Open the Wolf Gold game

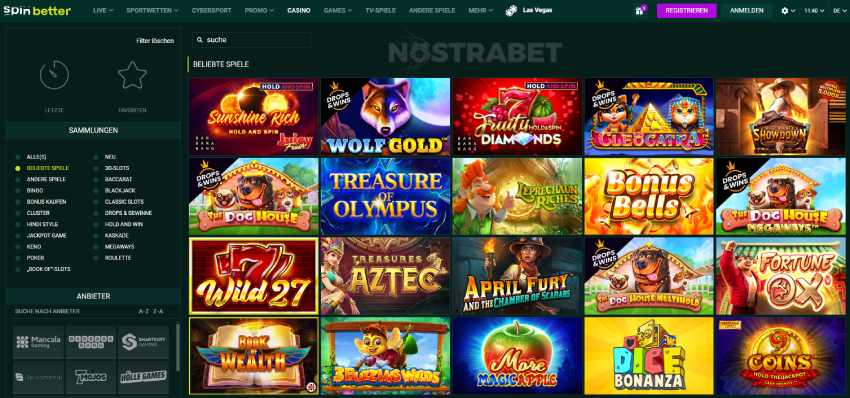385,117
